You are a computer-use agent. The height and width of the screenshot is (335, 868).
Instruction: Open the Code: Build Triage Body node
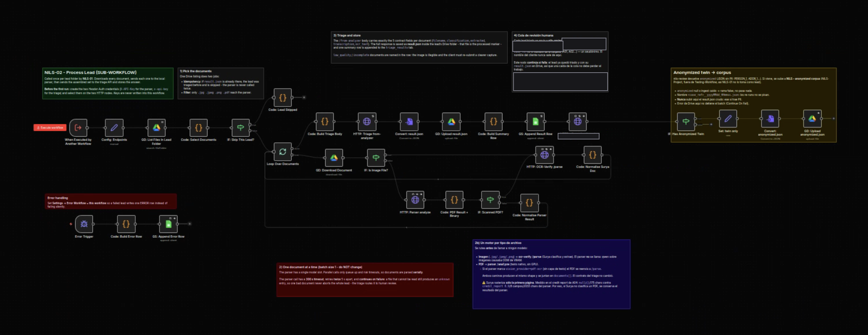(x=324, y=122)
